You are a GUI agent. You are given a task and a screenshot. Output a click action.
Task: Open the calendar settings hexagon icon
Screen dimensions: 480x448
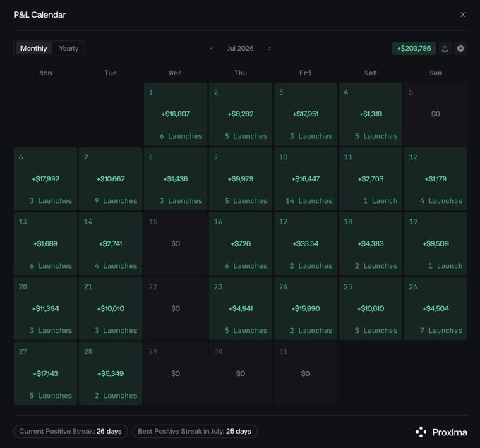tap(460, 49)
